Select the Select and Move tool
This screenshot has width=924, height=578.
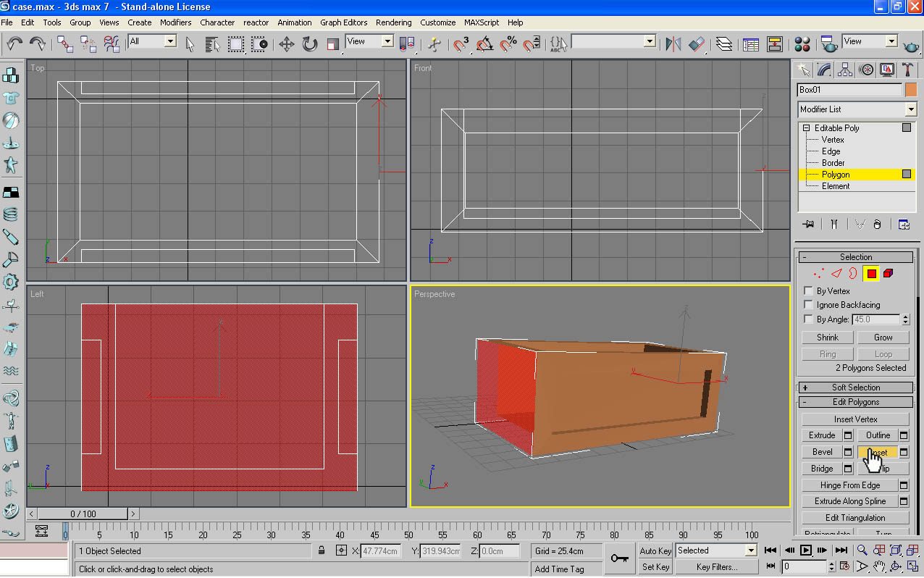tap(285, 44)
